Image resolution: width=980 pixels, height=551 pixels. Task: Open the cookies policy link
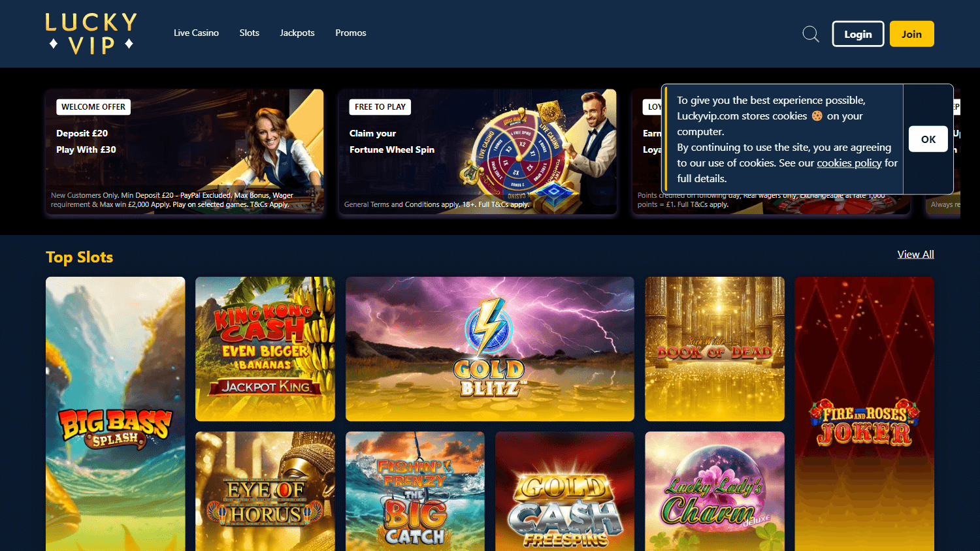tap(849, 163)
